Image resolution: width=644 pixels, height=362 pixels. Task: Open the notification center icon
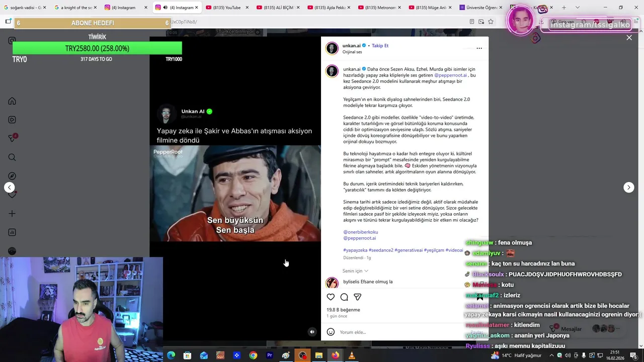click(633, 355)
